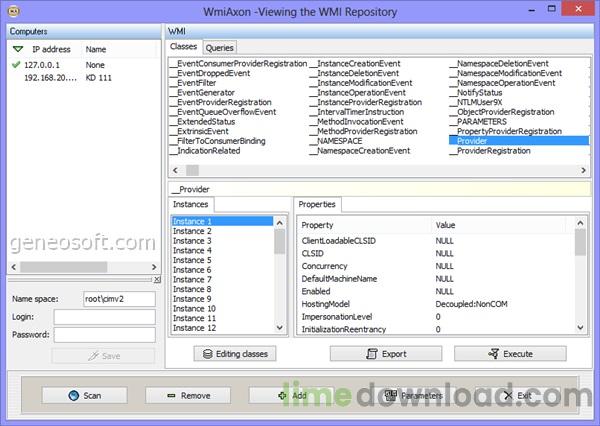Minimize the WmiAxon window

[x=532, y=9]
